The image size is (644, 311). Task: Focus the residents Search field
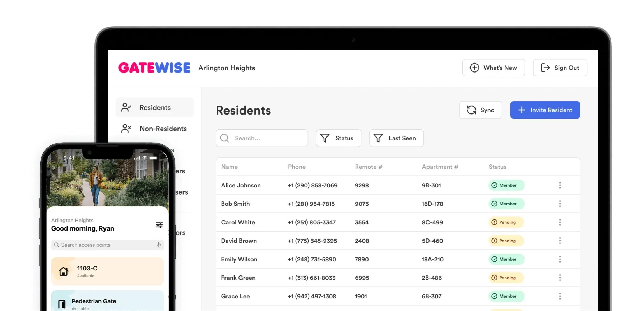coord(262,138)
